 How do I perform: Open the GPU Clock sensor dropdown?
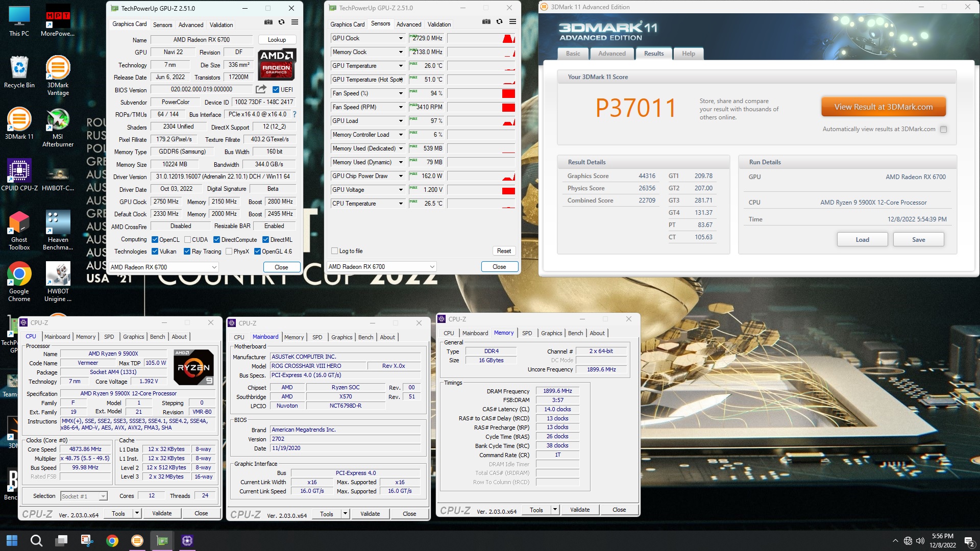(x=401, y=38)
